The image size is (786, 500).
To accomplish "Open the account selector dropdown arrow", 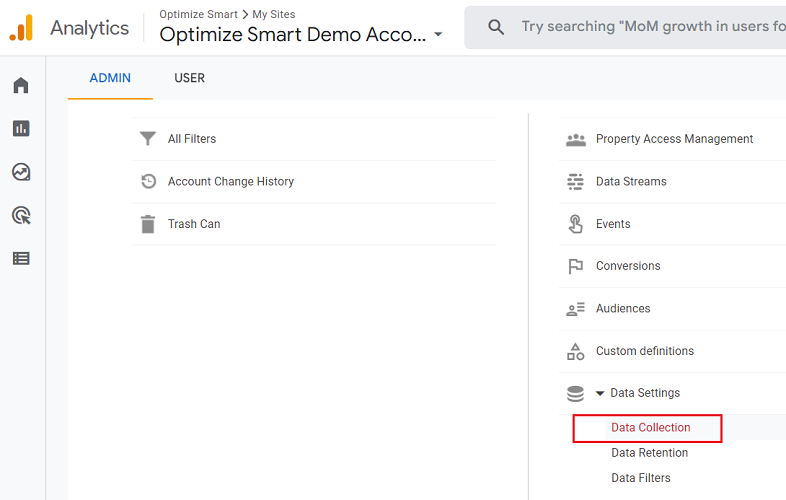I will (438, 35).
